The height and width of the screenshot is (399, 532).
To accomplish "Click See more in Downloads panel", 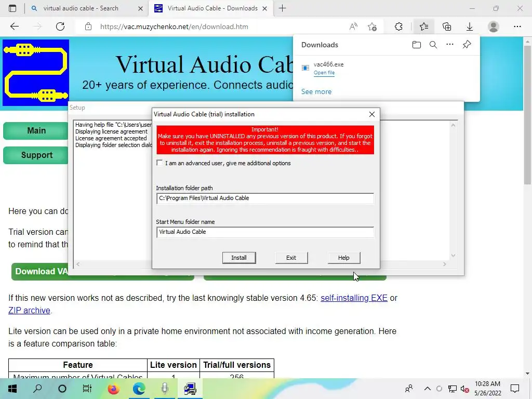I will (x=316, y=91).
